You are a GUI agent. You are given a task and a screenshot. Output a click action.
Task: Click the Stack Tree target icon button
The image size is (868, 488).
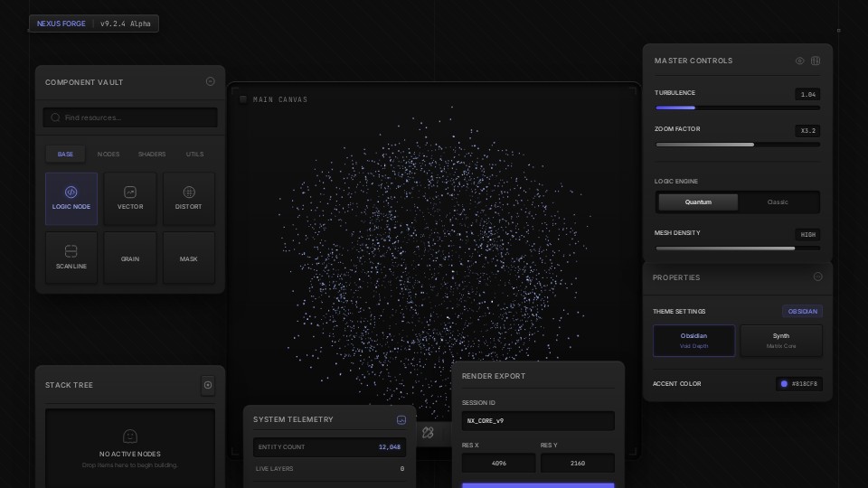click(x=208, y=385)
